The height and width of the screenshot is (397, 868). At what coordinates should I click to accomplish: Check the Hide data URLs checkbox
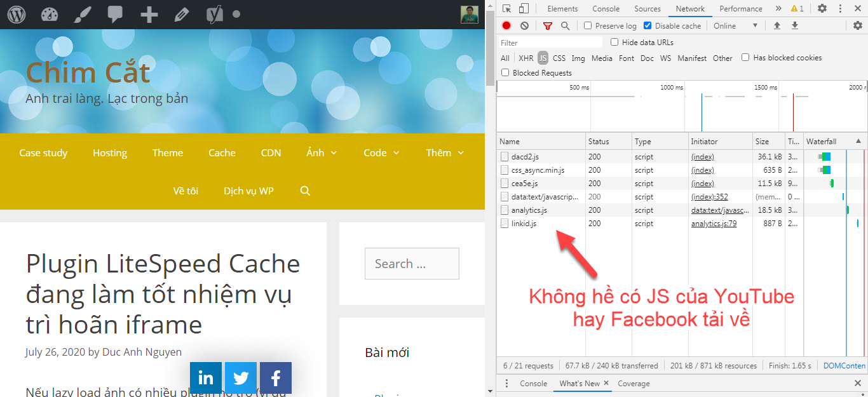614,42
